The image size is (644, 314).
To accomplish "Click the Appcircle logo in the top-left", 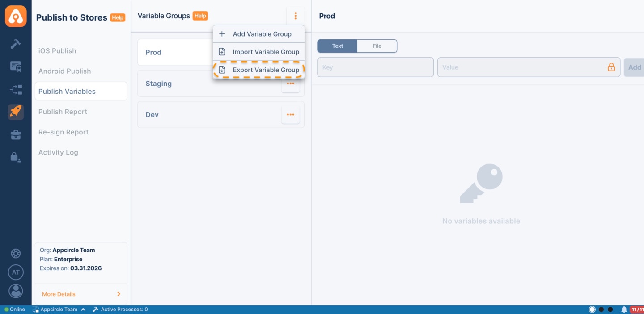I will pos(16,16).
